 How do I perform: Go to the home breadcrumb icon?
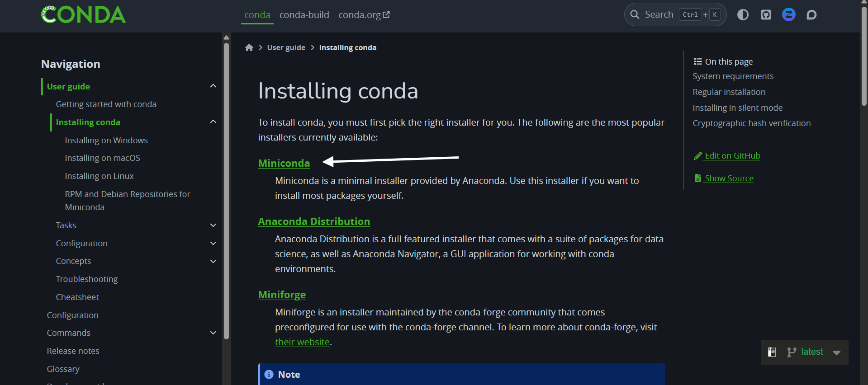click(x=249, y=47)
